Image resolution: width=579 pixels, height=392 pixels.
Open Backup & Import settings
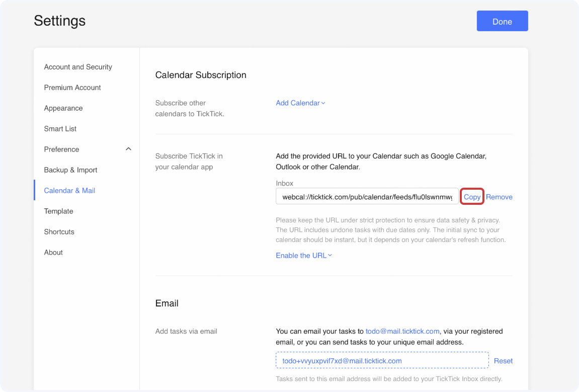(70, 170)
